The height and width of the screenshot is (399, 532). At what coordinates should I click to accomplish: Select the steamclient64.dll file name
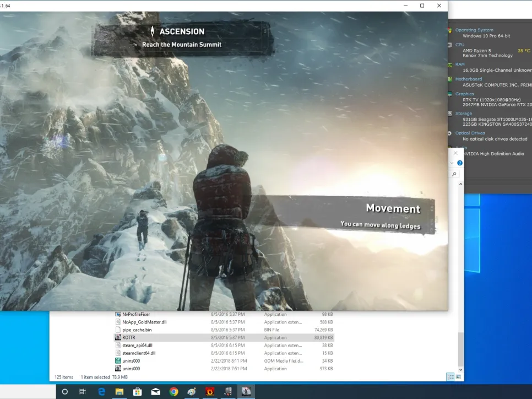pyautogui.click(x=139, y=353)
